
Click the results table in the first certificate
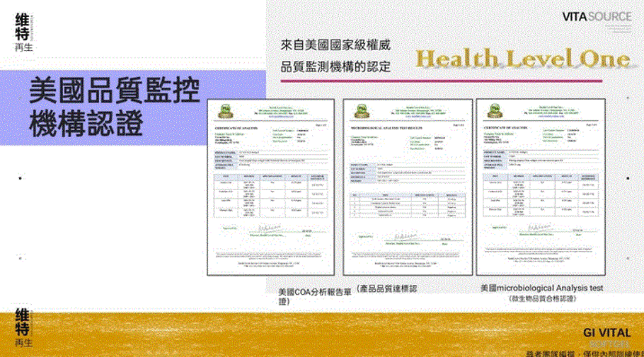pos(270,195)
